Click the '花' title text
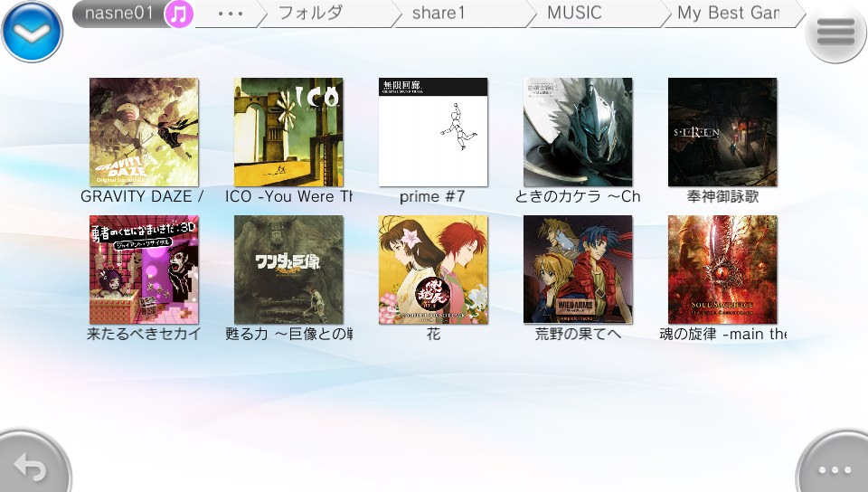The width and height of the screenshot is (868, 492). (x=433, y=334)
